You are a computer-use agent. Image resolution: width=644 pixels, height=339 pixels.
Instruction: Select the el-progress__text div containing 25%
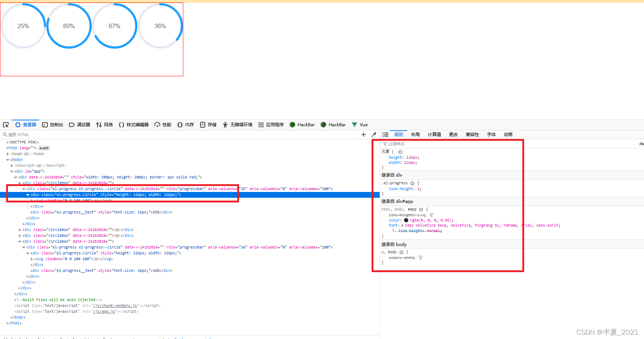[x=101, y=212]
